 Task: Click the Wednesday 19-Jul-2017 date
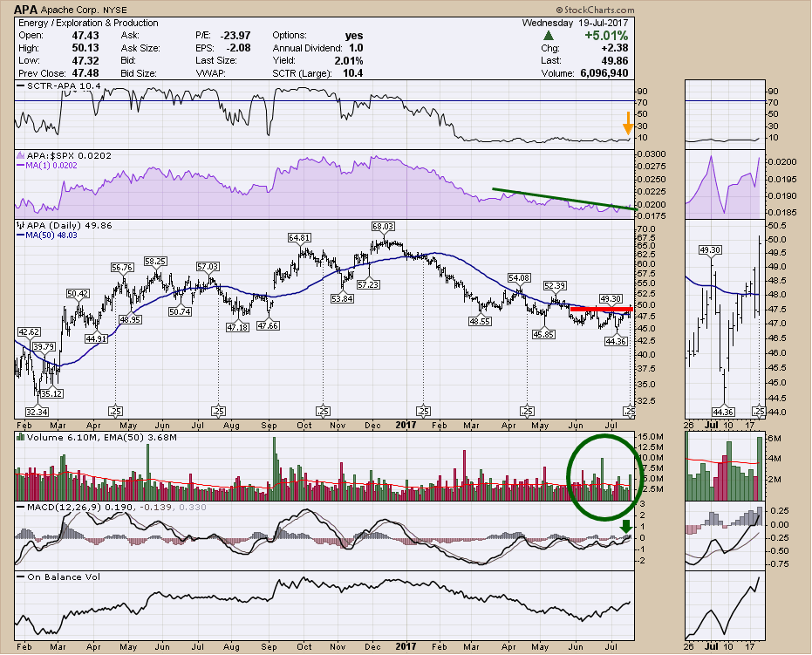[x=575, y=23]
